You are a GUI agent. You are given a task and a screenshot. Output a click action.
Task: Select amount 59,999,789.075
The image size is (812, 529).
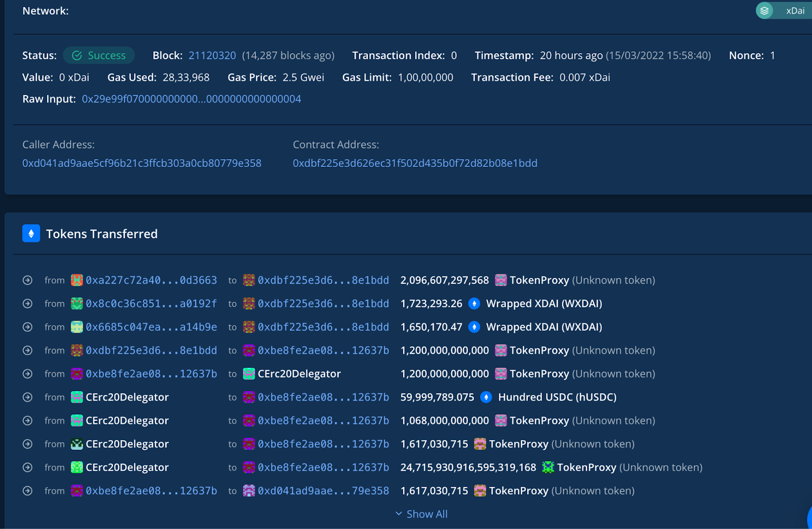tap(437, 397)
